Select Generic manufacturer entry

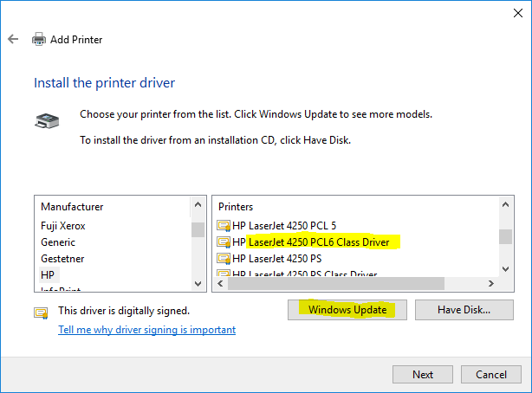click(x=58, y=242)
